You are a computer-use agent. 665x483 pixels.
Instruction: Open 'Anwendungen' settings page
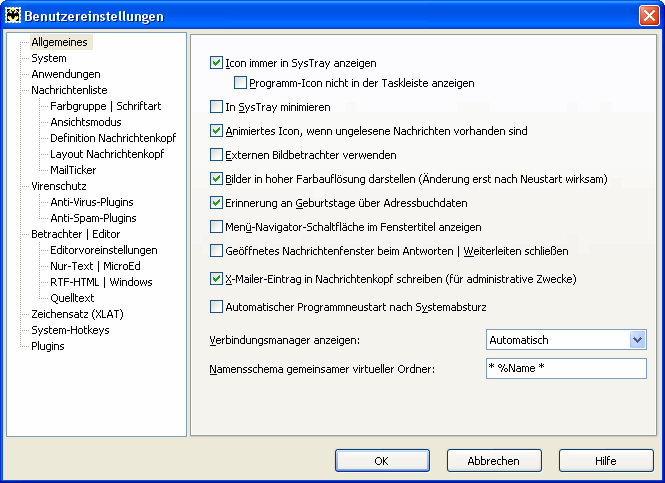[66, 74]
